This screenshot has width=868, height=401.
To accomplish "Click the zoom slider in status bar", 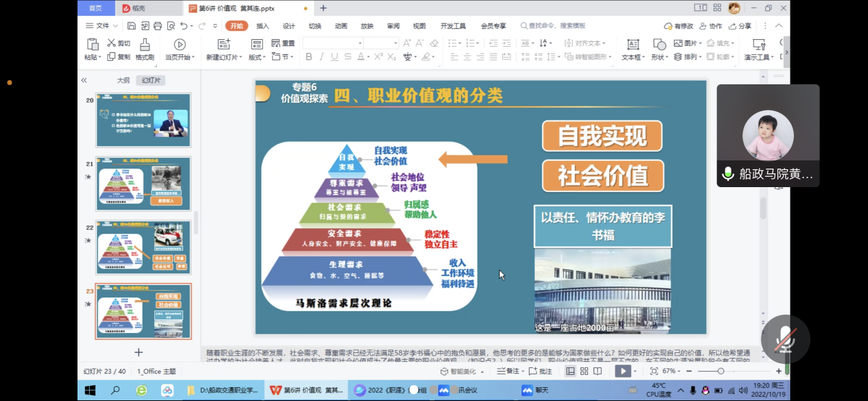I will pyautogui.click(x=720, y=371).
